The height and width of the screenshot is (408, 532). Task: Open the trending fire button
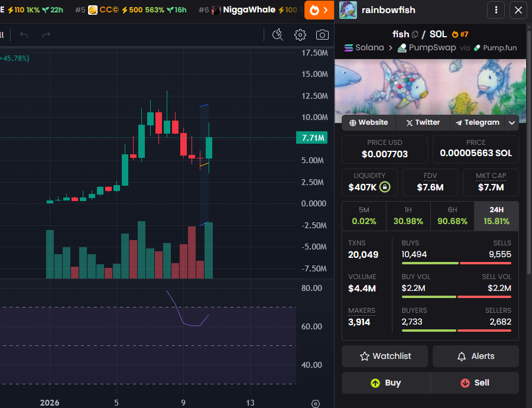pyautogui.click(x=319, y=10)
